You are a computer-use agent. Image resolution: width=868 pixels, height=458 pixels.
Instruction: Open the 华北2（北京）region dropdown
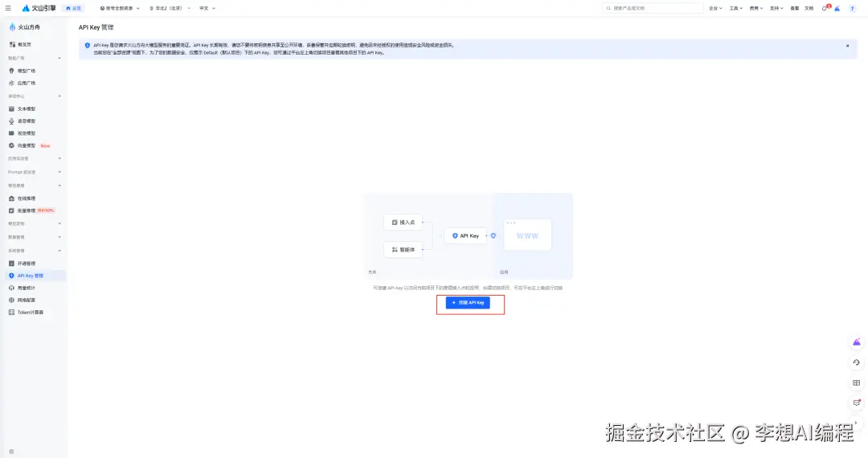(x=170, y=8)
